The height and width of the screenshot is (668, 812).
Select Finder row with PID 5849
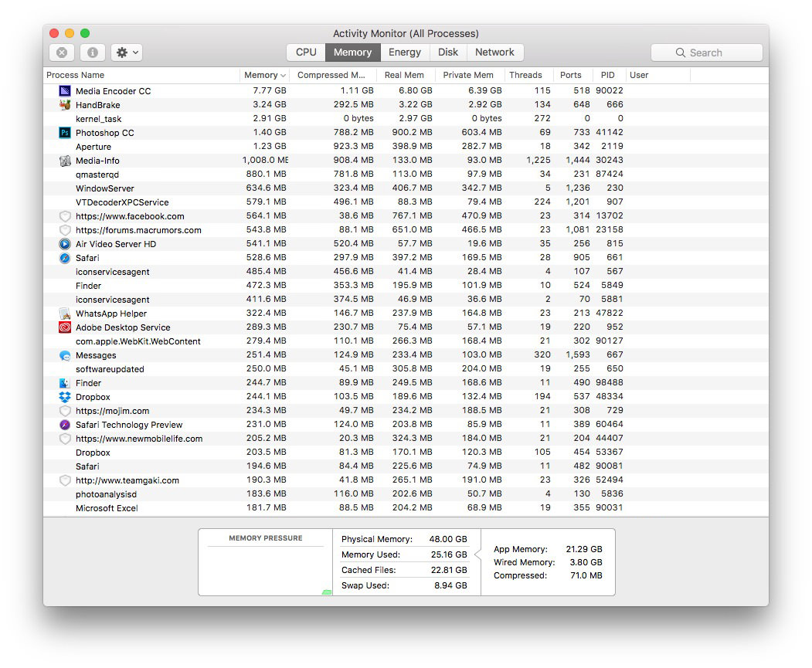(x=406, y=286)
